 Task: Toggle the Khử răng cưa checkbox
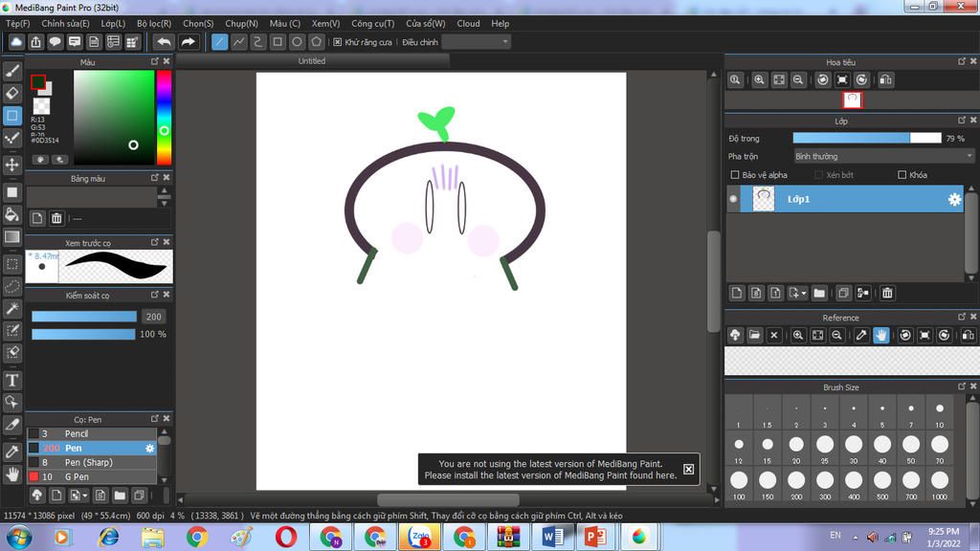coord(338,42)
